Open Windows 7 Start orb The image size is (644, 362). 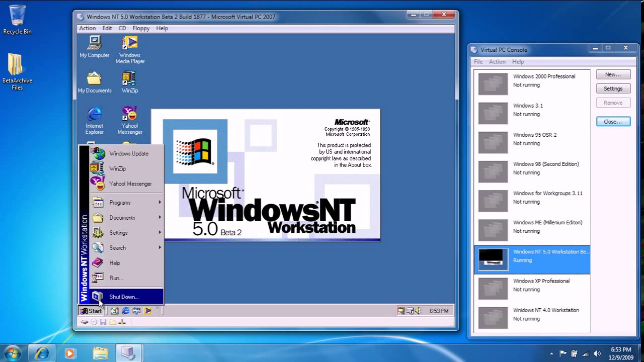[x=13, y=353]
